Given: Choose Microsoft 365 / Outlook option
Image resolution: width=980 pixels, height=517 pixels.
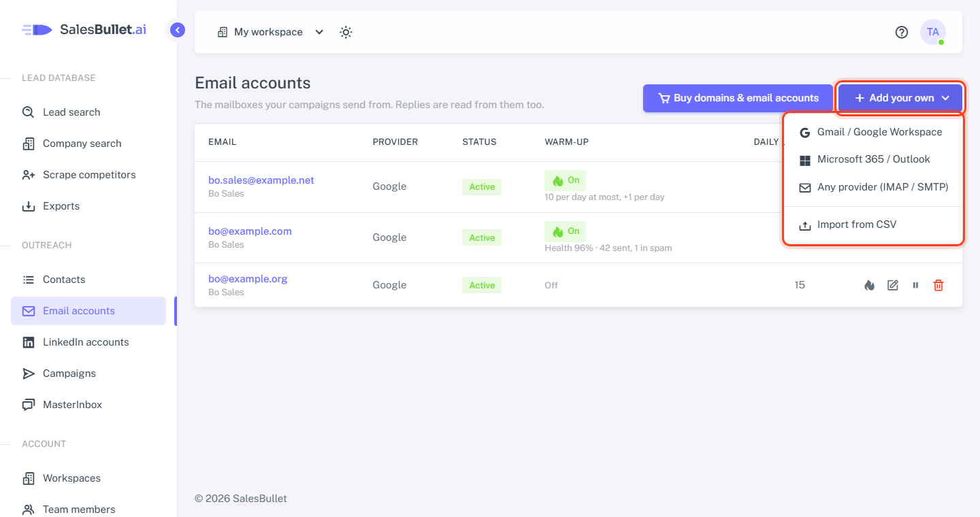Looking at the screenshot, I should [874, 159].
